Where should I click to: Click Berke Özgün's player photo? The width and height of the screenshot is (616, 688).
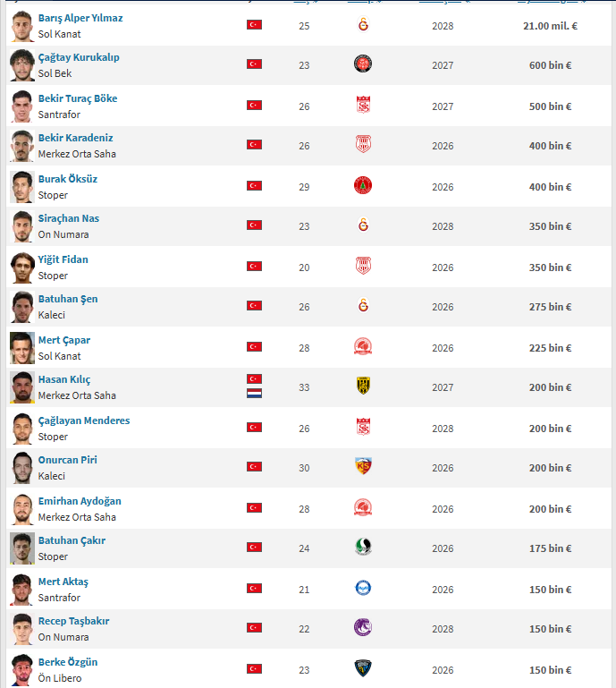(x=22, y=669)
